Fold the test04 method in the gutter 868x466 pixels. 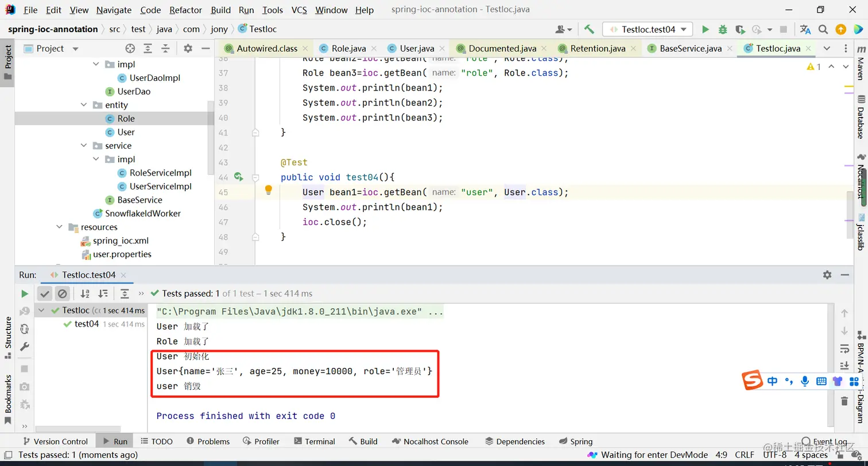(x=255, y=177)
